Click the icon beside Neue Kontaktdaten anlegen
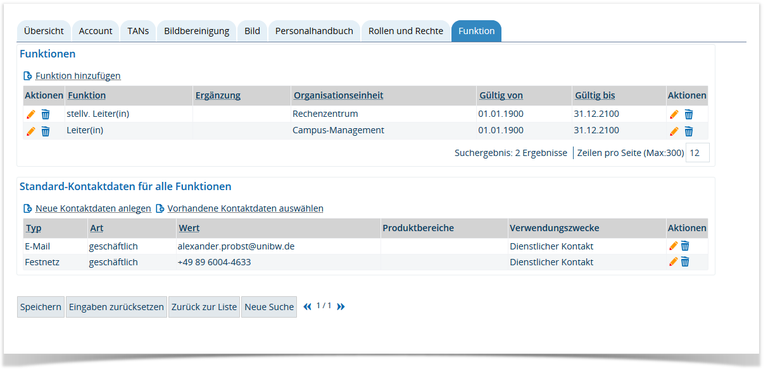This screenshot has height=372, width=768. pyautogui.click(x=28, y=209)
